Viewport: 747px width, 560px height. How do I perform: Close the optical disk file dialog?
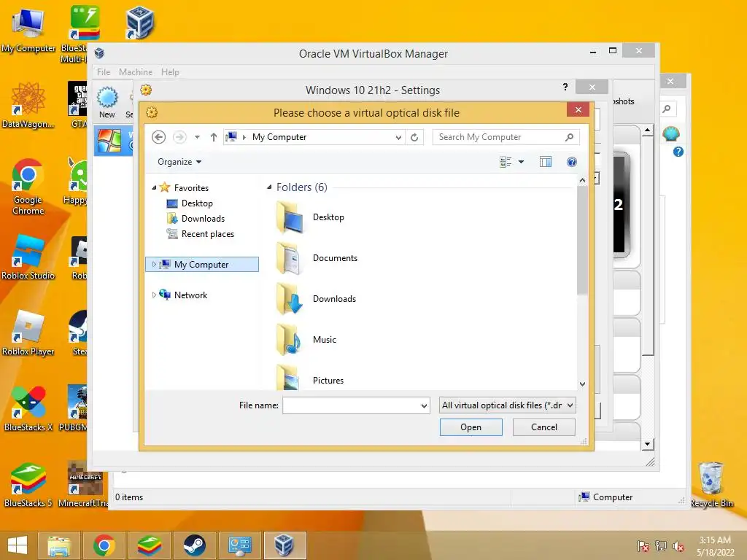(x=578, y=110)
